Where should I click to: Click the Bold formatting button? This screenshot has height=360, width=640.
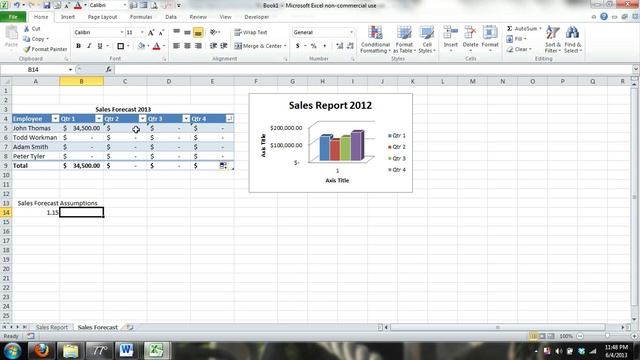tap(78, 46)
